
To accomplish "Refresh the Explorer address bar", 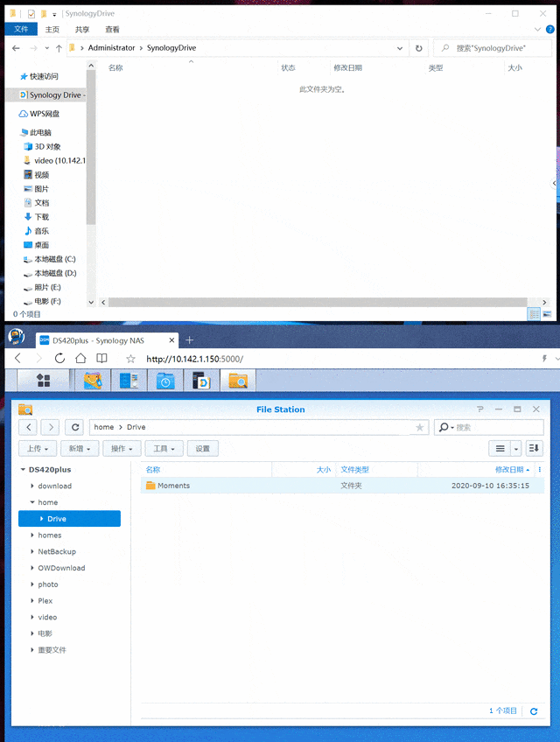I will click(x=418, y=48).
